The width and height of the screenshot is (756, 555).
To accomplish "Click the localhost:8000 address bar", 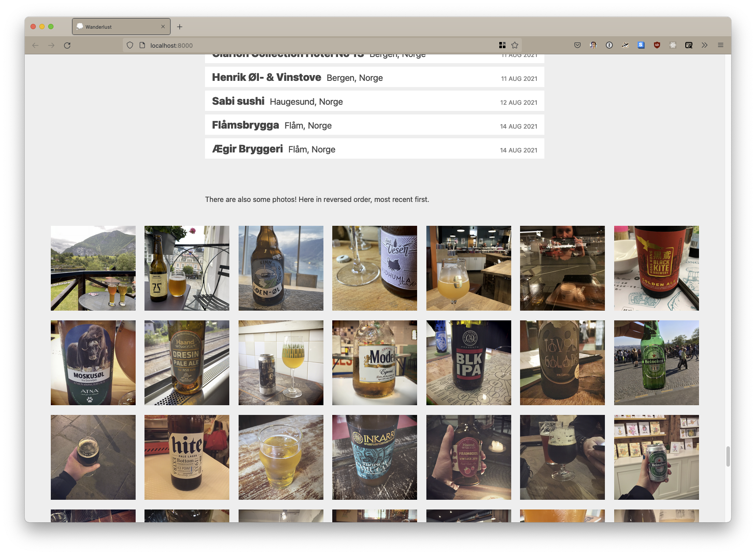I will (323, 45).
